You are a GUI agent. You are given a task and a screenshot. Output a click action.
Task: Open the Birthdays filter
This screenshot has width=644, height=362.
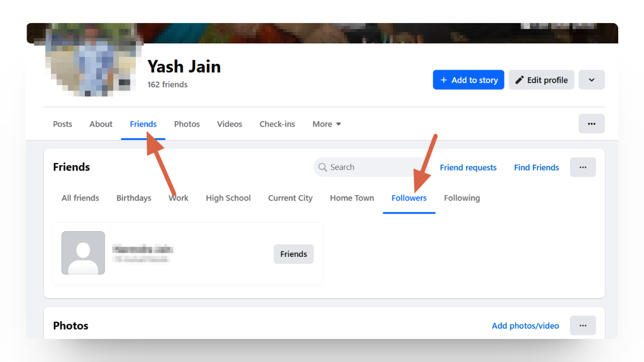click(134, 198)
